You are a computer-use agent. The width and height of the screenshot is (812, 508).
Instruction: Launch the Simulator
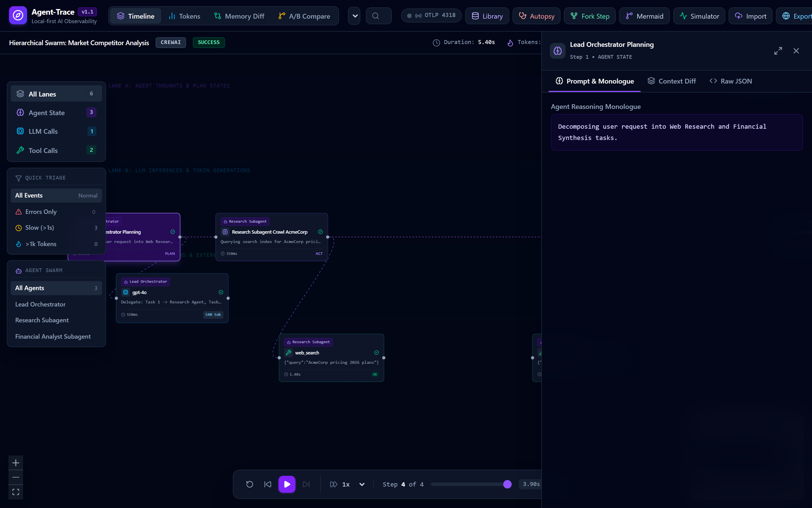point(699,16)
